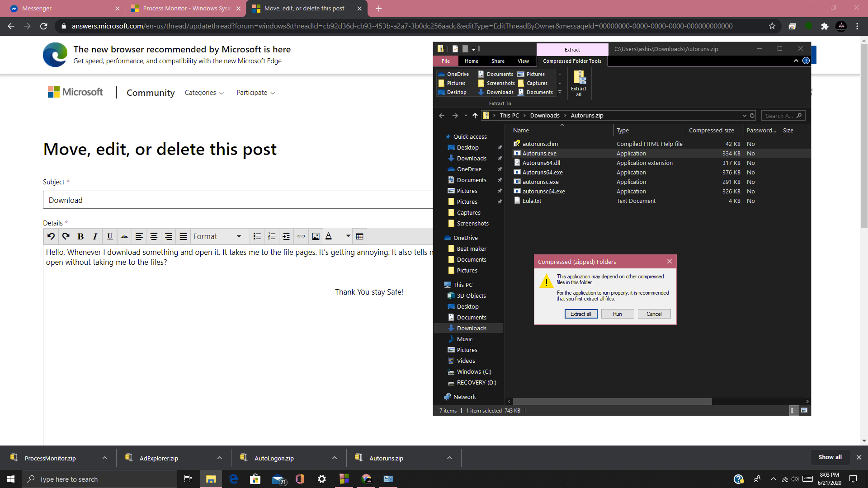Open File tab in Explorer ribbon
This screenshot has height=488, width=868.
tap(446, 61)
